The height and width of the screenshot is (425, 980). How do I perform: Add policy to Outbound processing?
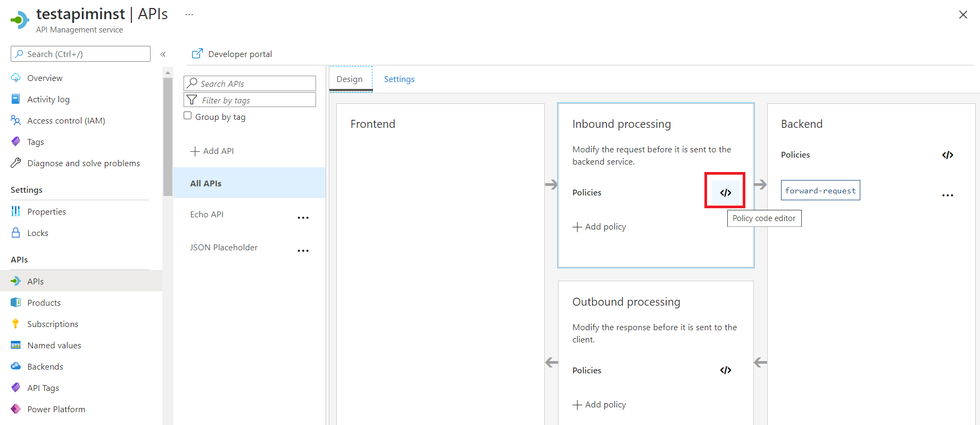pos(600,404)
